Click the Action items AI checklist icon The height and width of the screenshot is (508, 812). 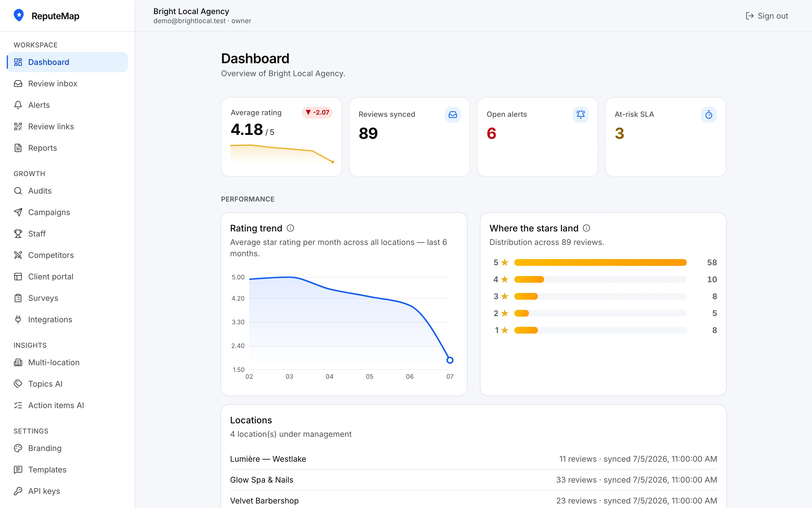click(18, 406)
